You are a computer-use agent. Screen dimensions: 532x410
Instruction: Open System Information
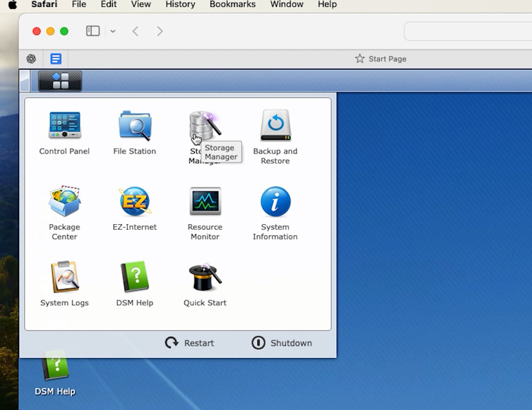275,213
